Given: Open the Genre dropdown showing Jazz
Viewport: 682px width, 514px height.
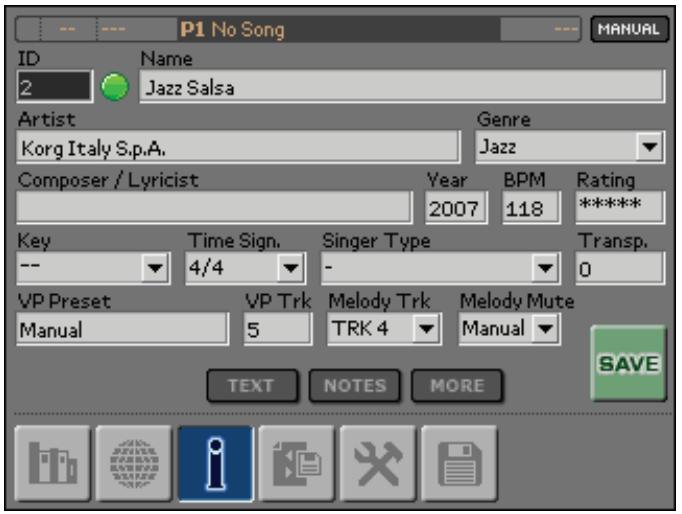Looking at the screenshot, I should (x=570, y=147).
